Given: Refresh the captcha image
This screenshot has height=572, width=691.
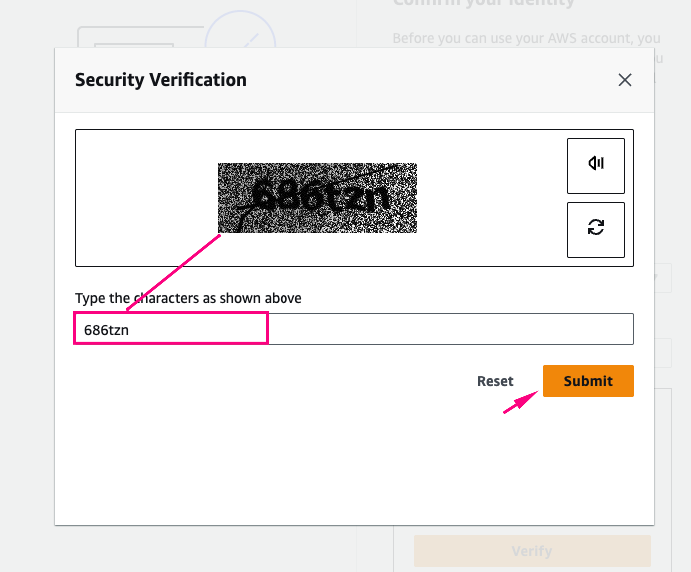Looking at the screenshot, I should (x=596, y=229).
